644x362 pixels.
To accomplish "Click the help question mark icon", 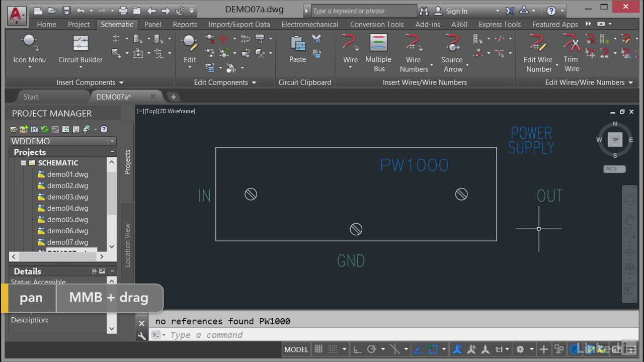I will tap(551, 11).
